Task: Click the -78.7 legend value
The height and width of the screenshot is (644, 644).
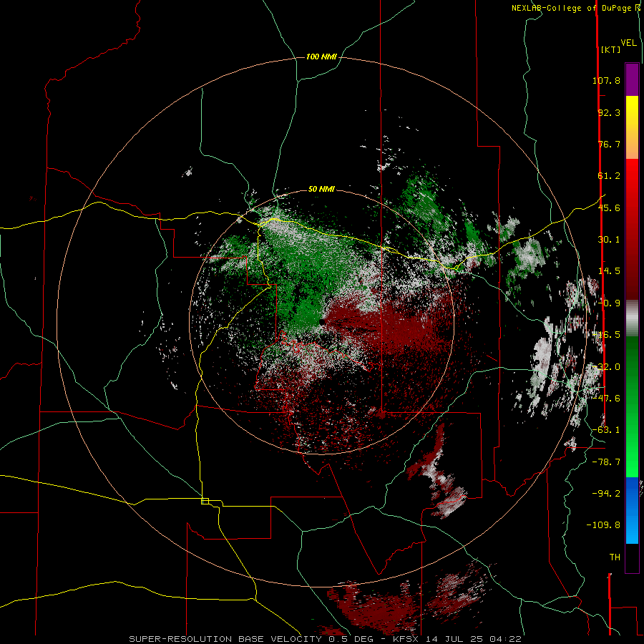Action: tap(606, 462)
